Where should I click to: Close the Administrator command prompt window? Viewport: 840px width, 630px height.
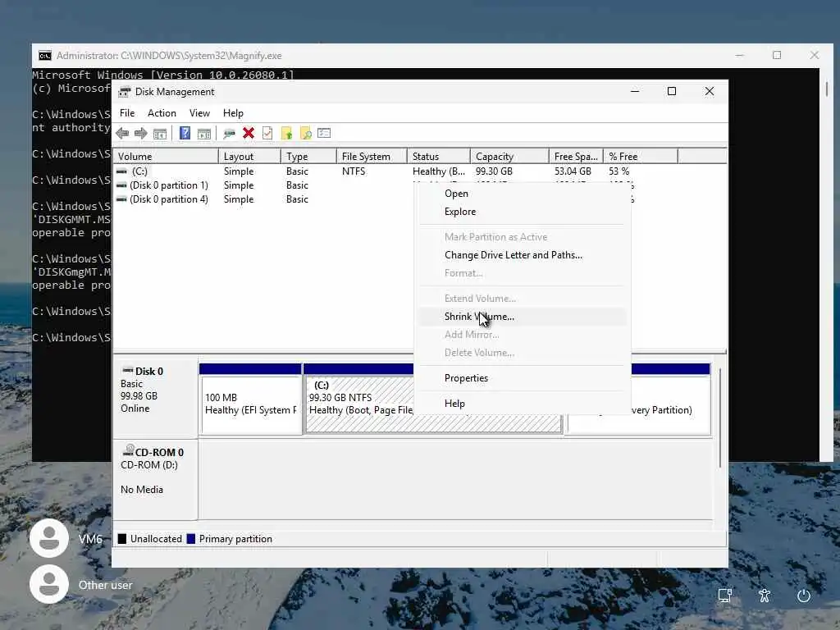pyautogui.click(x=815, y=55)
